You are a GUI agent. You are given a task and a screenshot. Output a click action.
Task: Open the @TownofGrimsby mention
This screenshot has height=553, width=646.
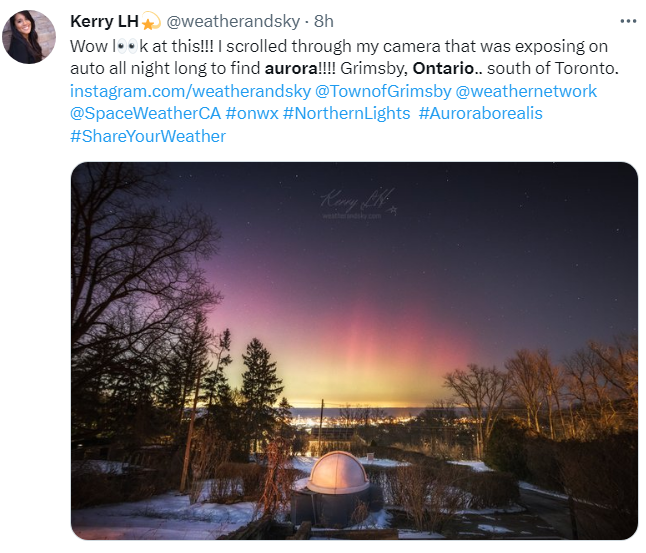383,91
